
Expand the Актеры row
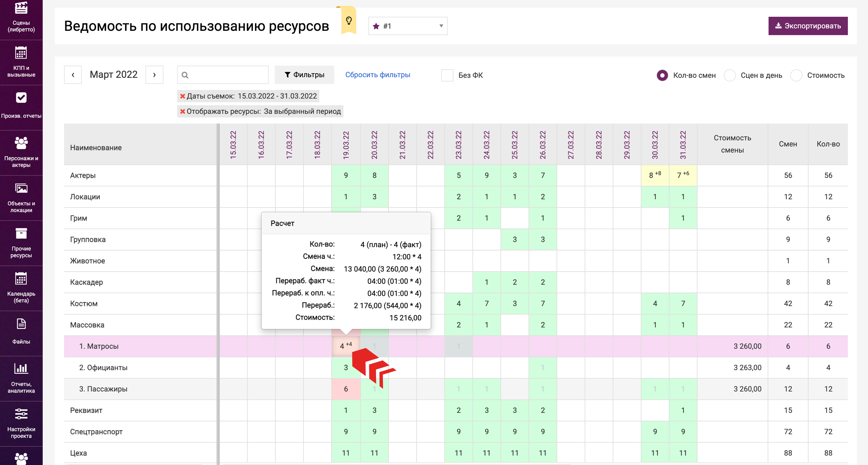[83, 175]
